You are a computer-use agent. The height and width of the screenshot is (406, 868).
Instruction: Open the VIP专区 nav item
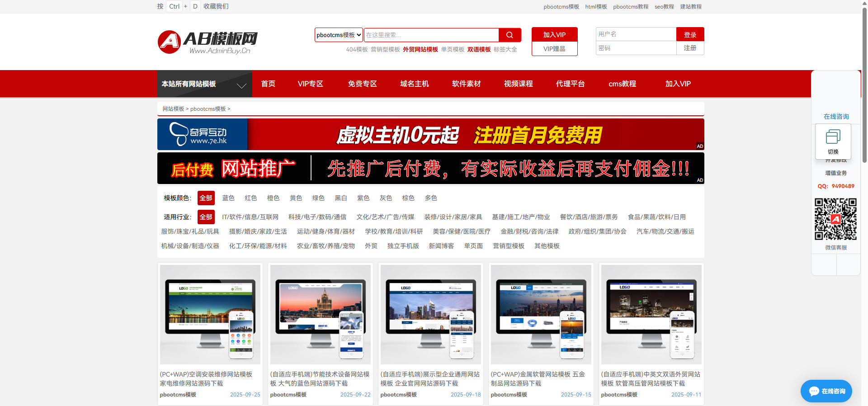[310, 84]
